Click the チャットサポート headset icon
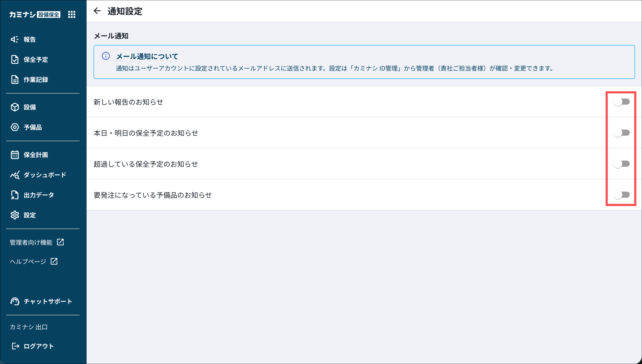642x364 pixels. [x=15, y=301]
